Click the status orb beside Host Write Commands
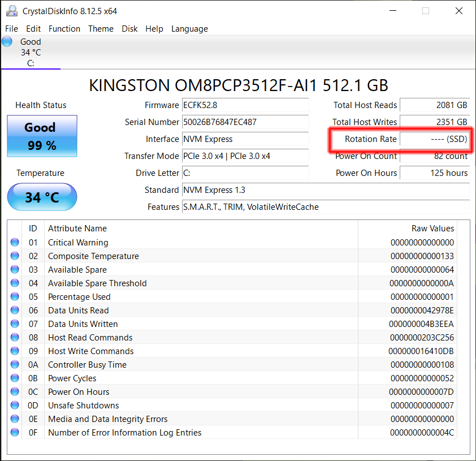476x461 pixels. tap(15, 351)
